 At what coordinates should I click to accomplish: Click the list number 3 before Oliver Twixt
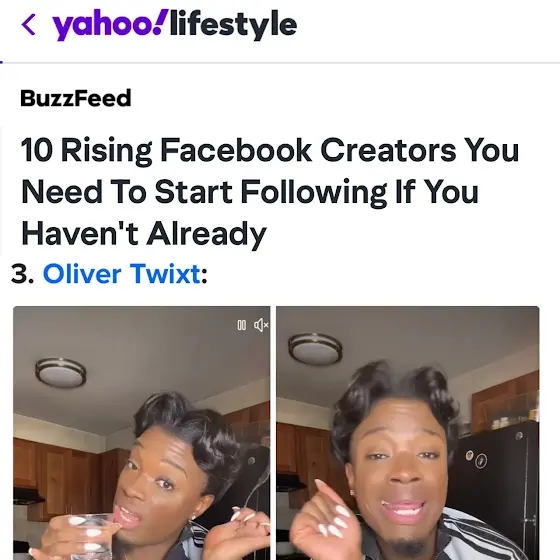(x=22, y=274)
